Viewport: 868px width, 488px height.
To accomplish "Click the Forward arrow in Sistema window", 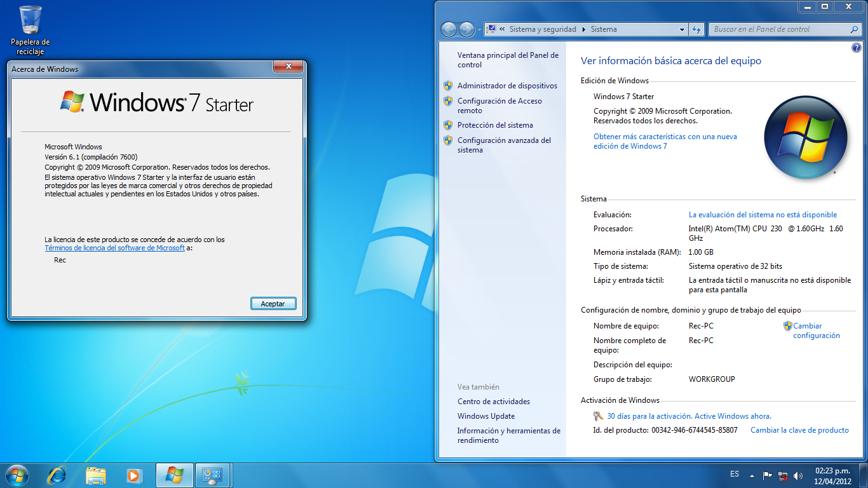I will (x=466, y=29).
